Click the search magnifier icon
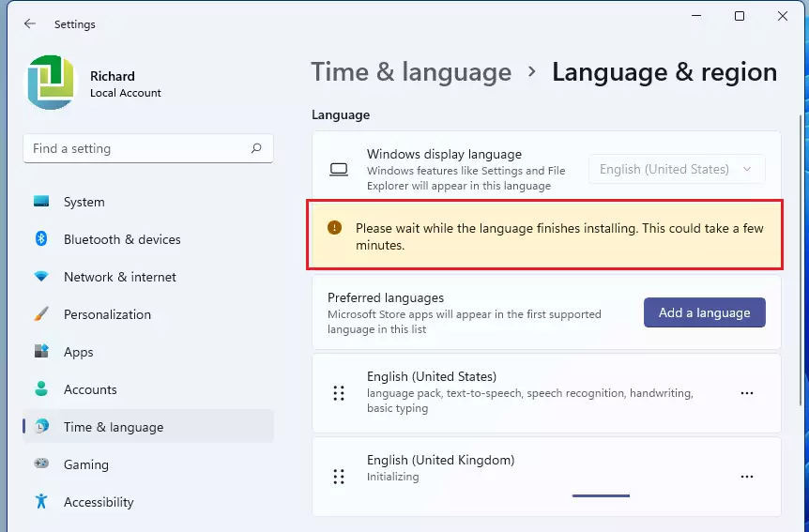This screenshot has width=809, height=532. tap(256, 148)
